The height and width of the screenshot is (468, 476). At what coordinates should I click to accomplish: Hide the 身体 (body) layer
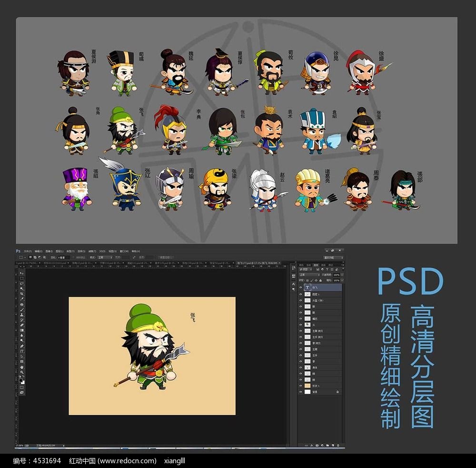pos(301,368)
